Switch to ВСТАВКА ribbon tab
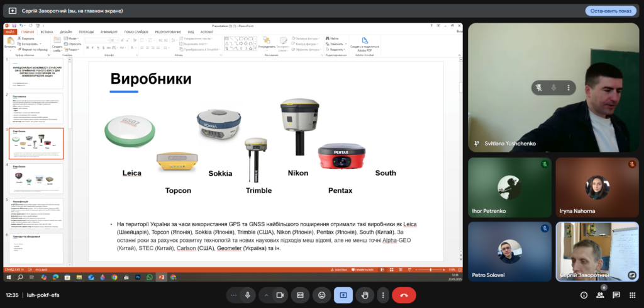This screenshot has width=644, height=308. (47, 31)
